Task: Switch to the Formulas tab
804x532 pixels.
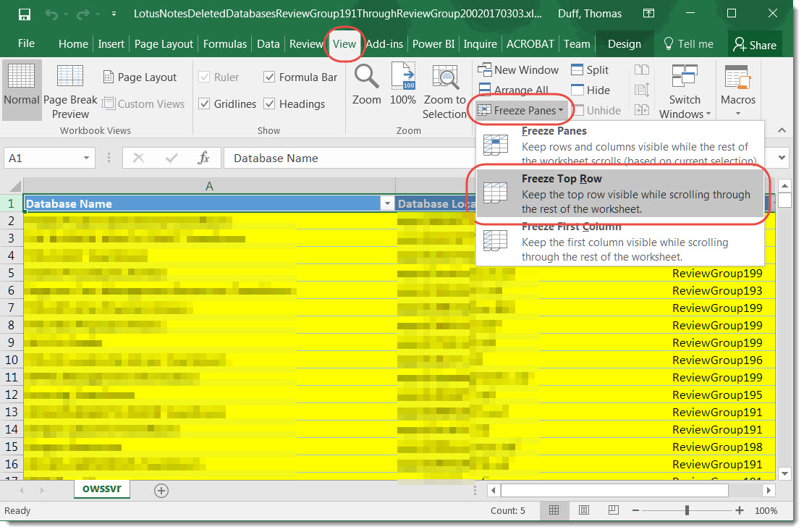Action: (x=224, y=44)
